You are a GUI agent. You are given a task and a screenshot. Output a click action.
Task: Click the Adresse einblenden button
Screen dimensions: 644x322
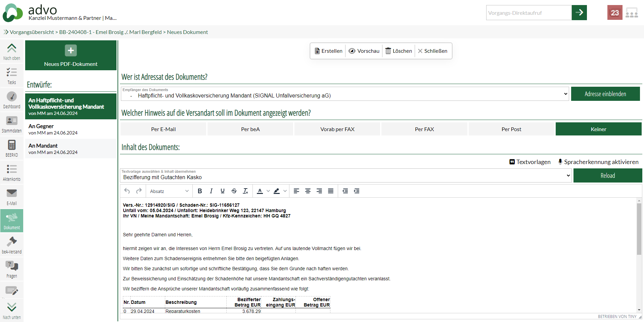point(605,94)
